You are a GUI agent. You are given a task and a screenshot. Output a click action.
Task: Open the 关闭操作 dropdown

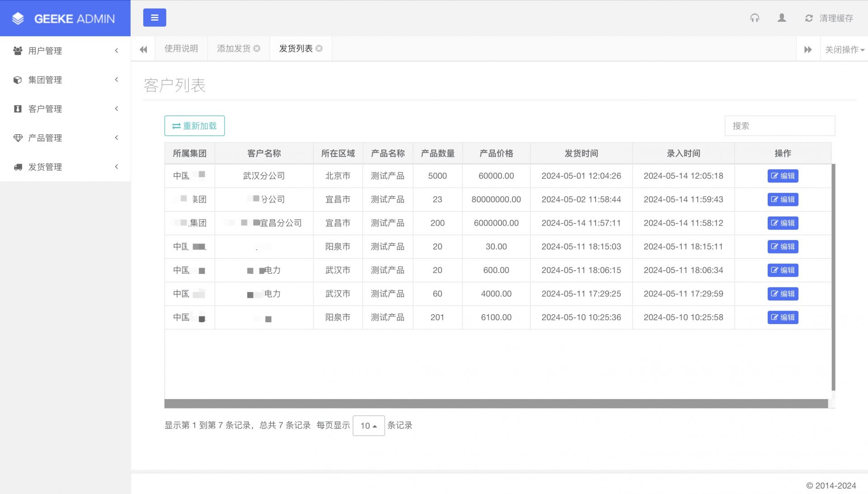[844, 49]
